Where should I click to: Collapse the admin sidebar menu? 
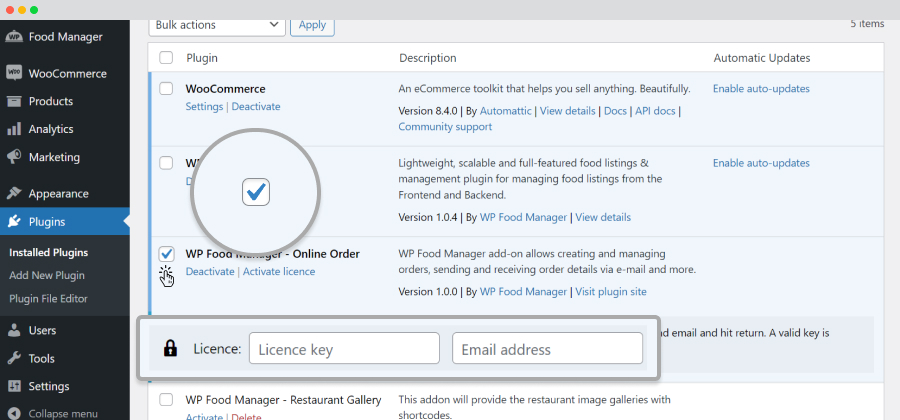pos(65,413)
